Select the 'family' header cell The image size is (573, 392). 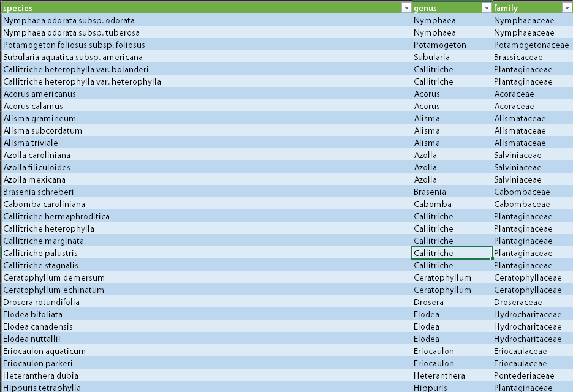[533, 8]
